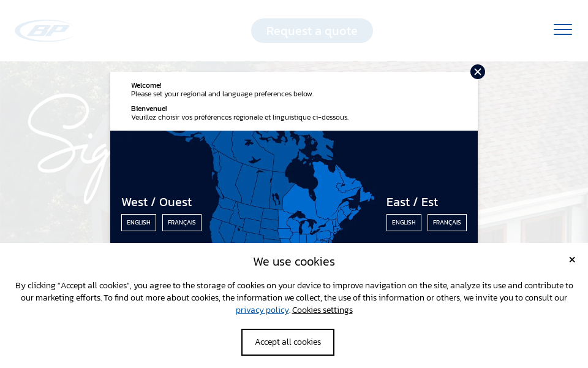Image resolution: width=588 pixels, height=368 pixels.
Task: Choose FRANÇAIS for the East region
Action: (447, 222)
